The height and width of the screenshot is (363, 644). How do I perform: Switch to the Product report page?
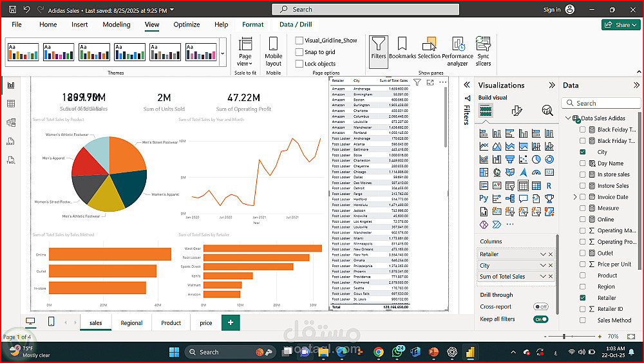point(171,322)
